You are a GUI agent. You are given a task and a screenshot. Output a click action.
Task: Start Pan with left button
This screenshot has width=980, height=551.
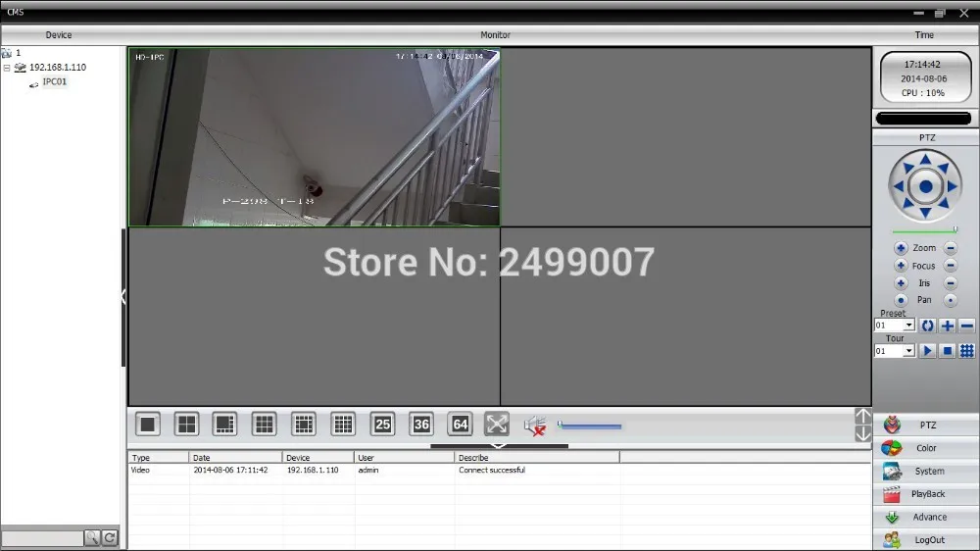901,300
